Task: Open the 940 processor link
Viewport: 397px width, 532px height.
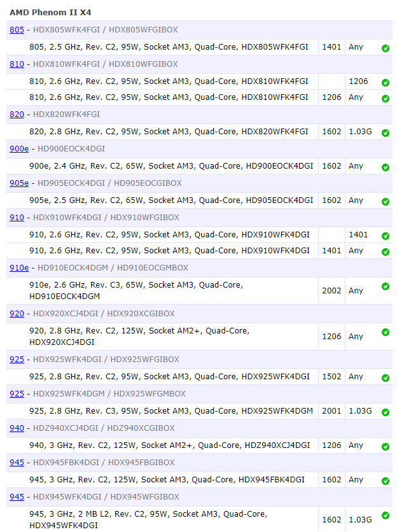Action: pos(17,428)
